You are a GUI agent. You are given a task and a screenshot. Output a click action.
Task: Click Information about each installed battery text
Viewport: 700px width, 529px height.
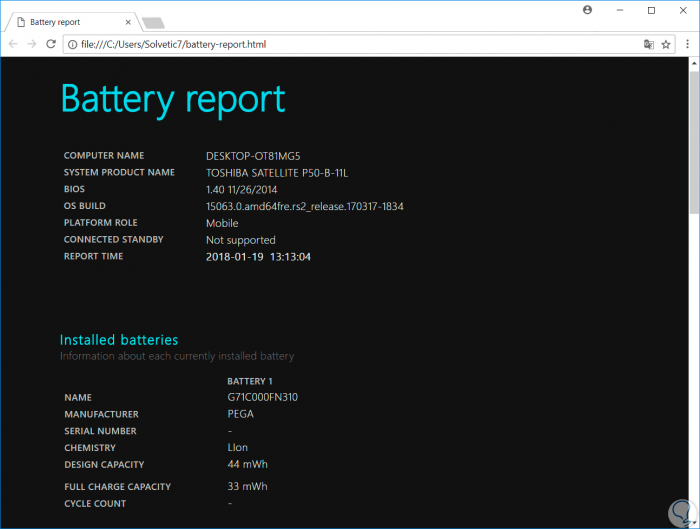[x=177, y=356]
